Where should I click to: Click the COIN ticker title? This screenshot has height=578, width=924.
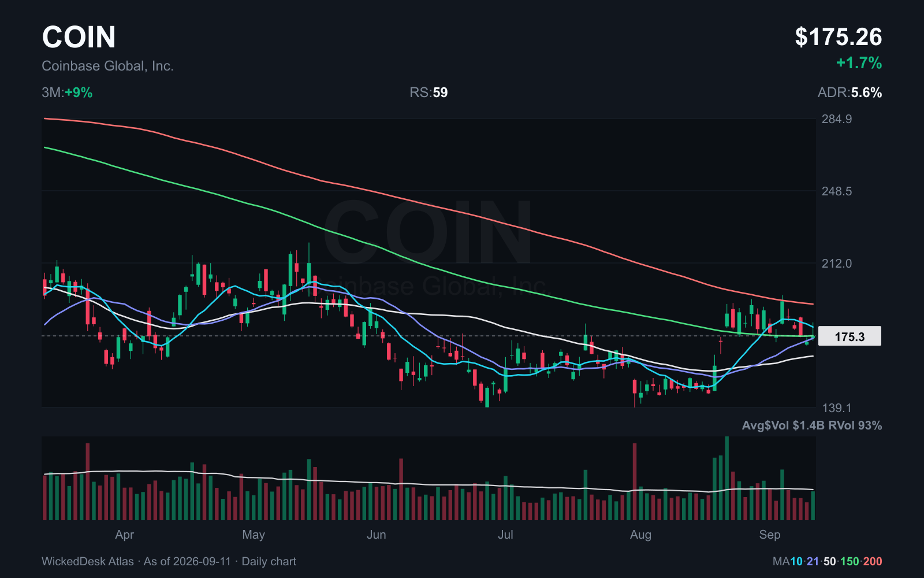pyautogui.click(x=79, y=37)
